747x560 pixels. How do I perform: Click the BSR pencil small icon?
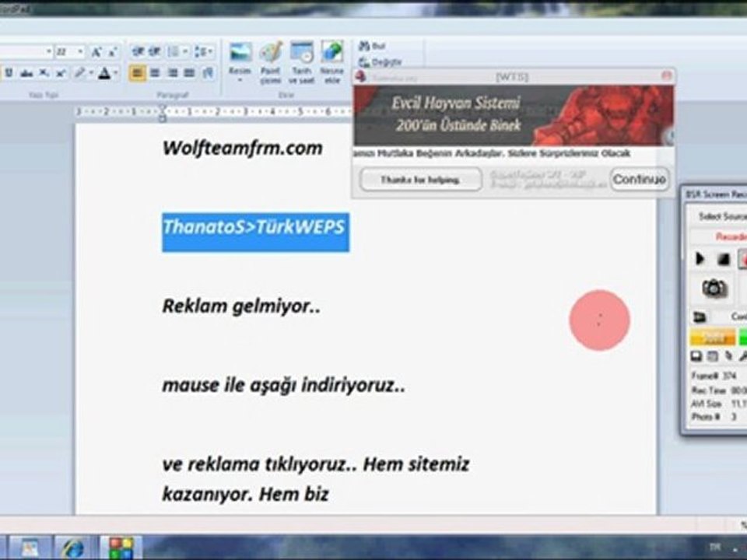(x=728, y=356)
